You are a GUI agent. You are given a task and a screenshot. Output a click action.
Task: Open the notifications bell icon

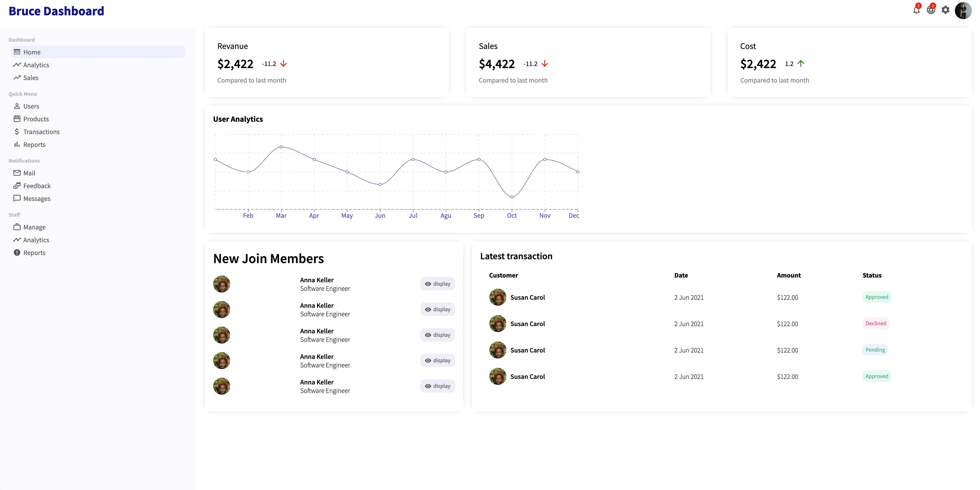[916, 10]
